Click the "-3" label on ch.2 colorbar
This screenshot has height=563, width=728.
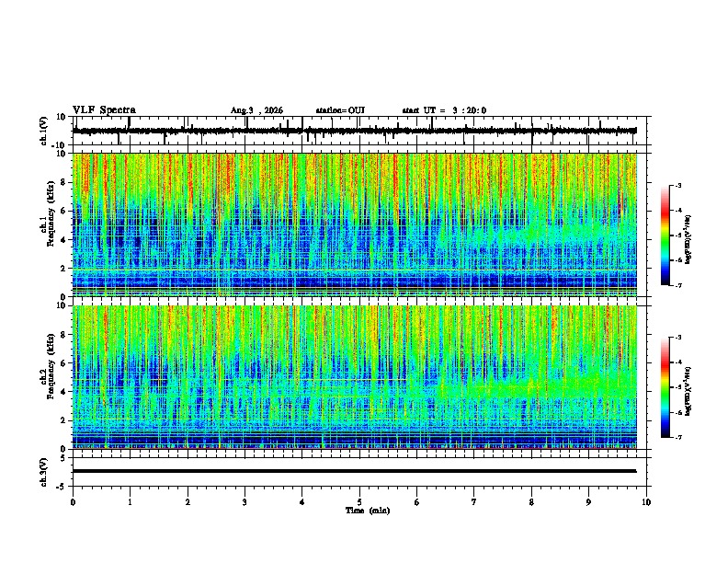click(677, 338)
